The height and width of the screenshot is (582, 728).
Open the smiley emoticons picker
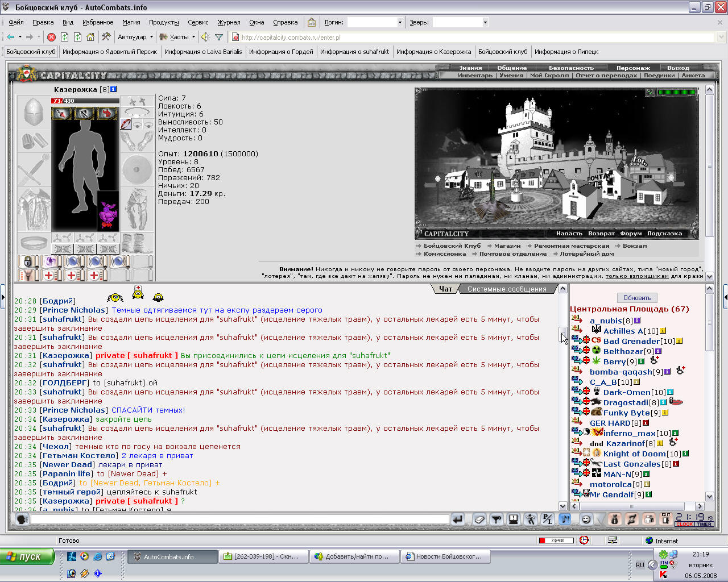click(586, 519)
